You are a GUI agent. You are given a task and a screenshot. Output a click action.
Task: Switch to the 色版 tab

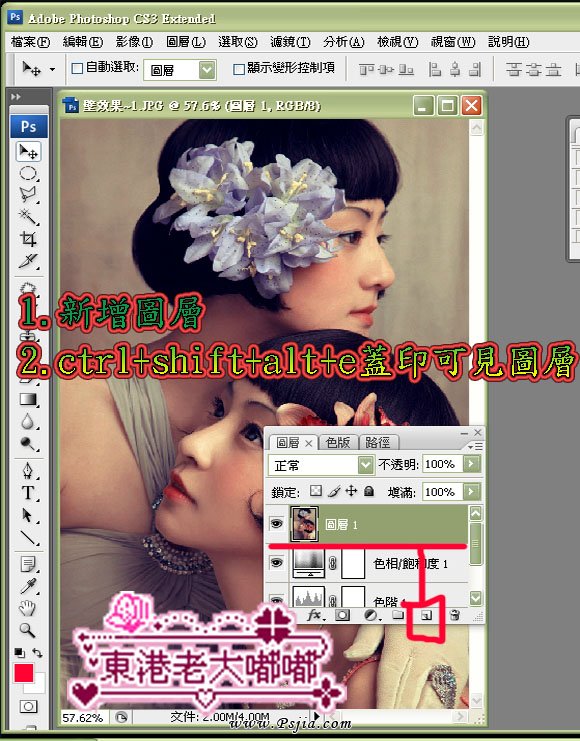[x=338, y=442]
